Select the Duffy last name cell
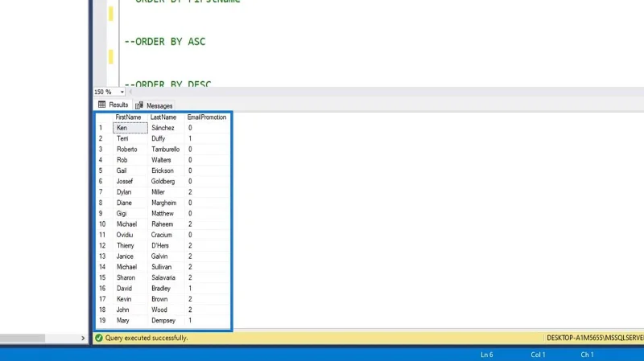 (x=167, y=138)
